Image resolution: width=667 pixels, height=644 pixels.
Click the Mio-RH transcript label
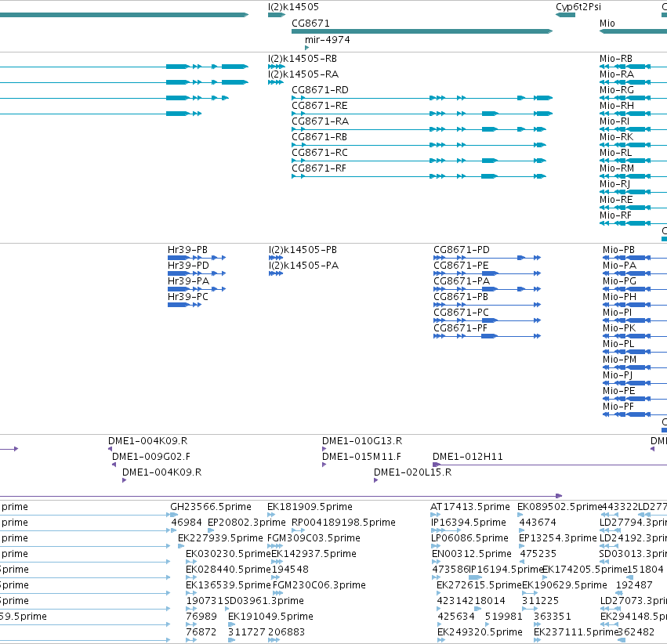[616, 106]
